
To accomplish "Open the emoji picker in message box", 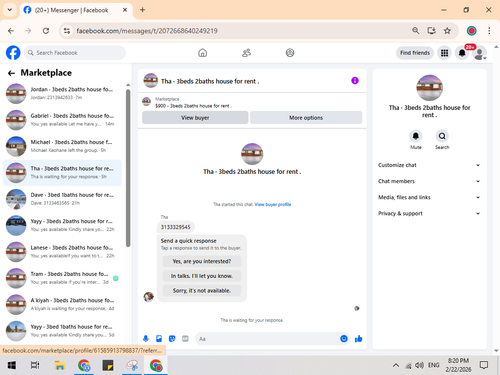I will (344, 339).
